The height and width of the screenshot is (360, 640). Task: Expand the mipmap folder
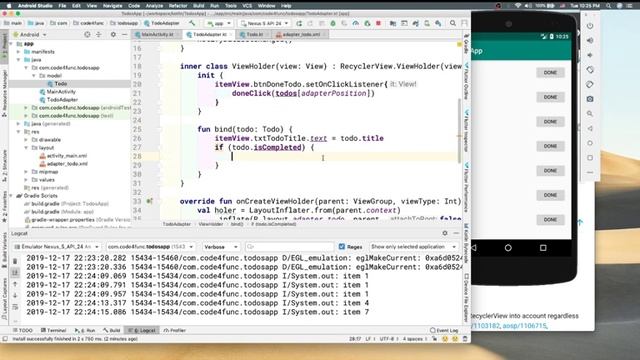coord(27,172)
